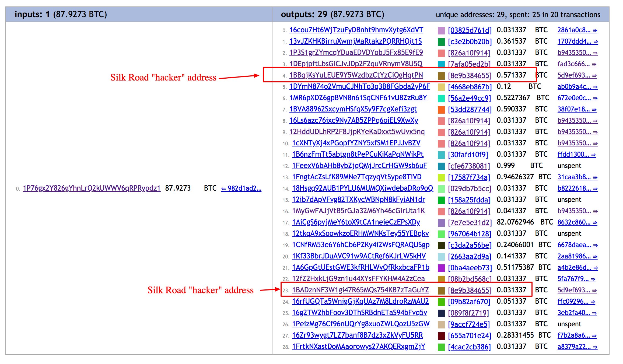
Task: Follow spending transaction 8632c860
Action: 577,222
